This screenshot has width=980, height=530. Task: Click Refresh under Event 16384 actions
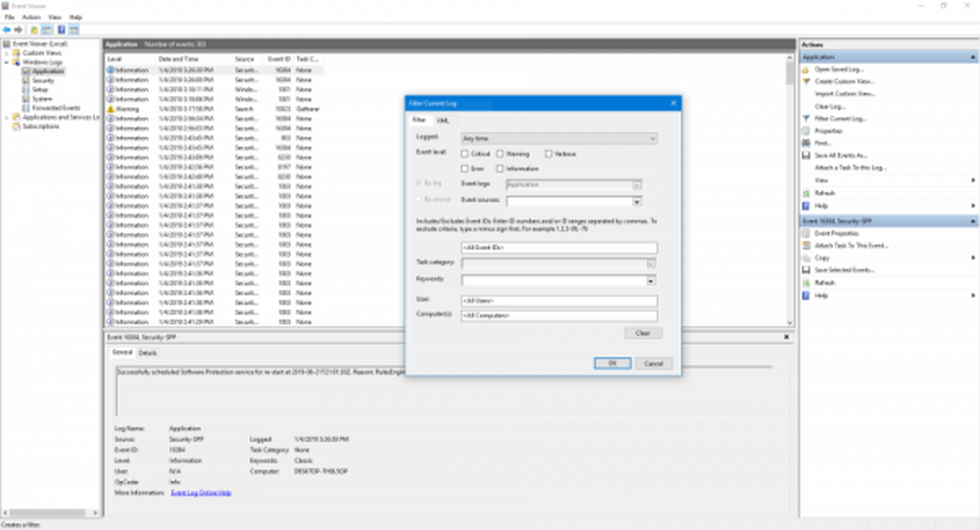(825, 282)
